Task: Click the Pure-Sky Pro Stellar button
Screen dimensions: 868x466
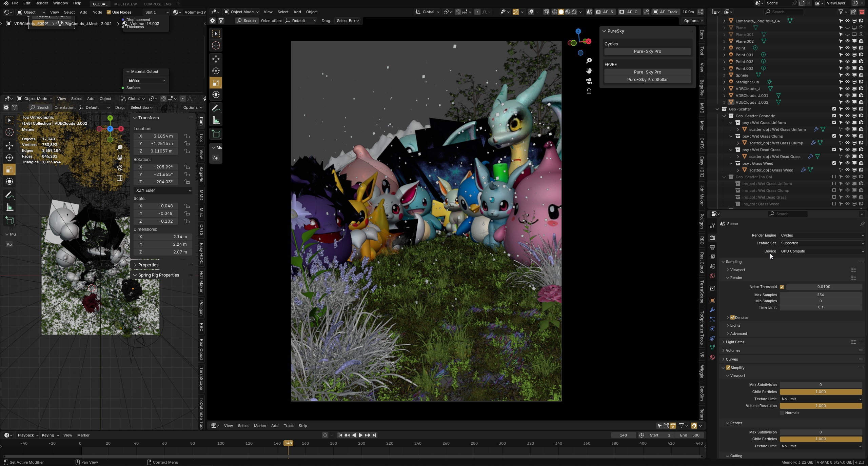Action: point(647,80)
